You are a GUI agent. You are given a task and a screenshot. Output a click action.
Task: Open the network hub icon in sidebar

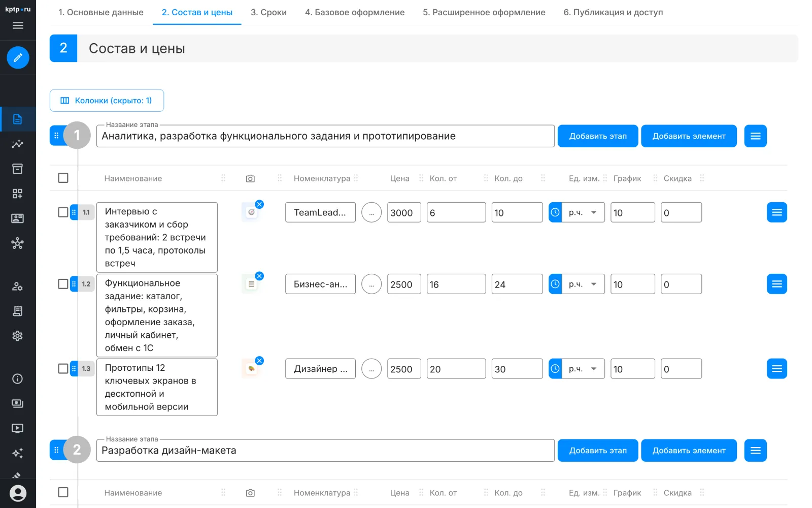(18, 243)
